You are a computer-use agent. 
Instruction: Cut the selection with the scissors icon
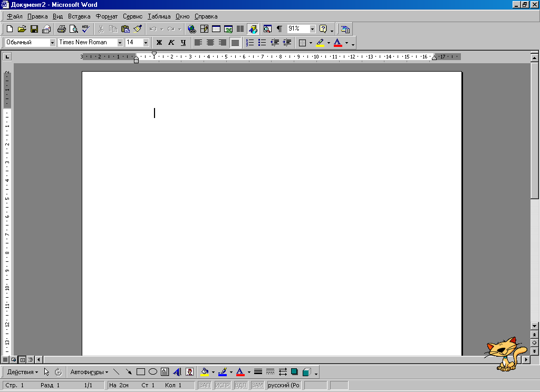click(101, 30)
